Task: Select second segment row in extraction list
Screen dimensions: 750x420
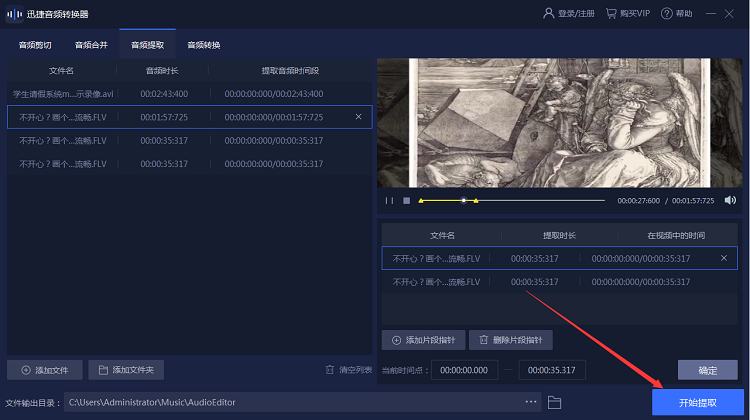Action: 559,282
